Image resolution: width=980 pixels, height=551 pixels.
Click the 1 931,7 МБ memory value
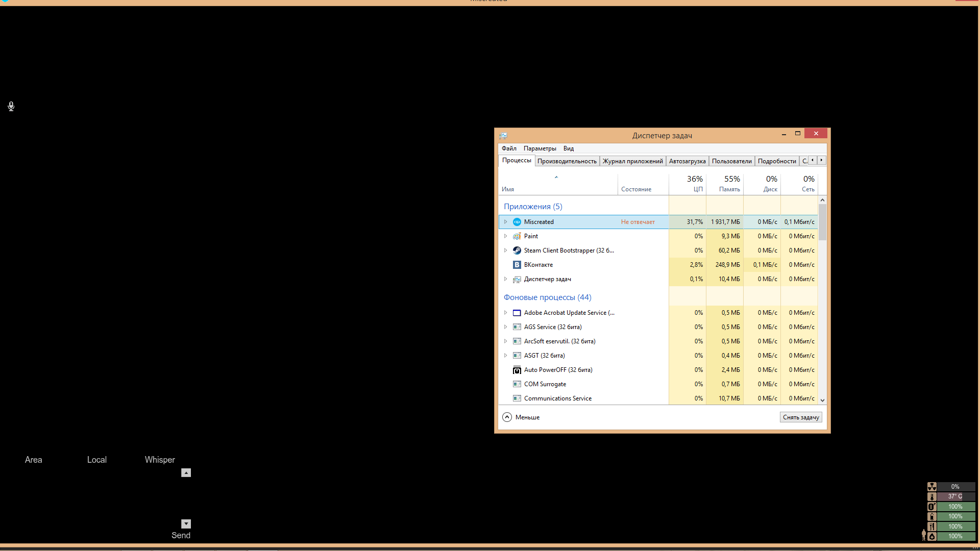[x=725, y=222]
